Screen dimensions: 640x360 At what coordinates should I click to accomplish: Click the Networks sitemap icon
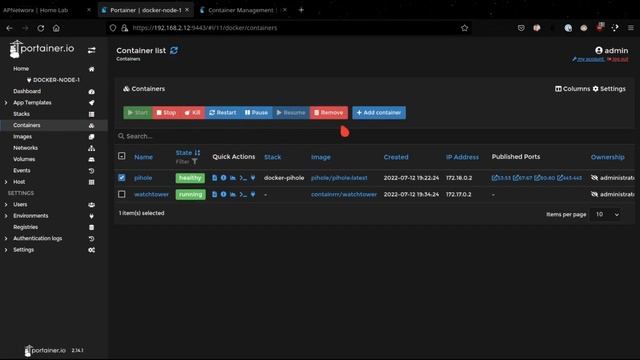click(x=91, y=148)
